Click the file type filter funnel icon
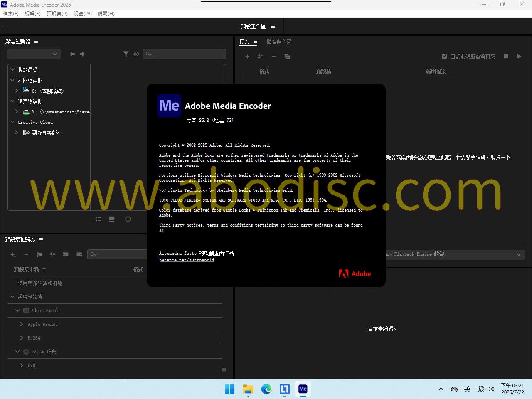 (126, 54)
